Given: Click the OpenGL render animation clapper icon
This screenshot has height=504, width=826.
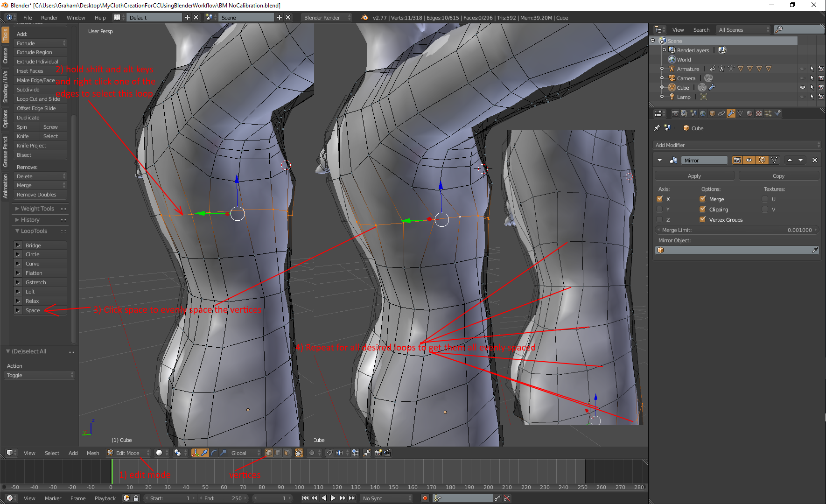Looking at the screenshot, I should pos(387,453).
